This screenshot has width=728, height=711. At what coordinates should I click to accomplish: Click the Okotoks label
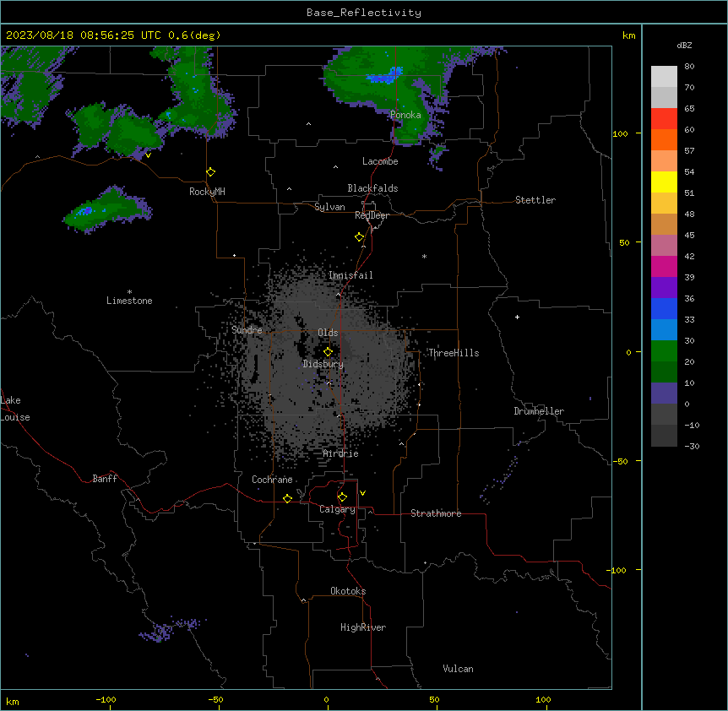[348, 591]
